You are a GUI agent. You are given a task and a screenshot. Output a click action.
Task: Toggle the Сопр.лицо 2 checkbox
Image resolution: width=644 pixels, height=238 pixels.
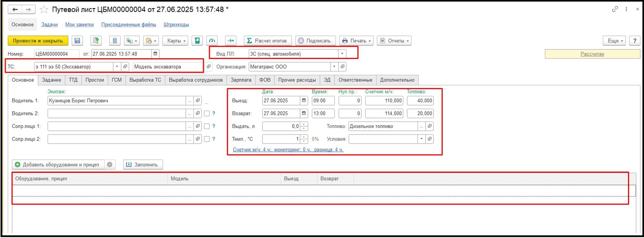click(x=207, y=139)
